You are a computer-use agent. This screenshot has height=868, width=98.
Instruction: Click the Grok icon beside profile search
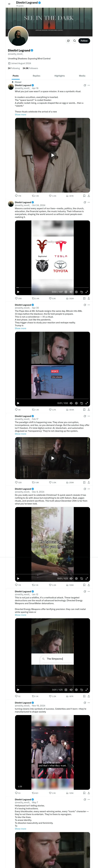(68, 41)
